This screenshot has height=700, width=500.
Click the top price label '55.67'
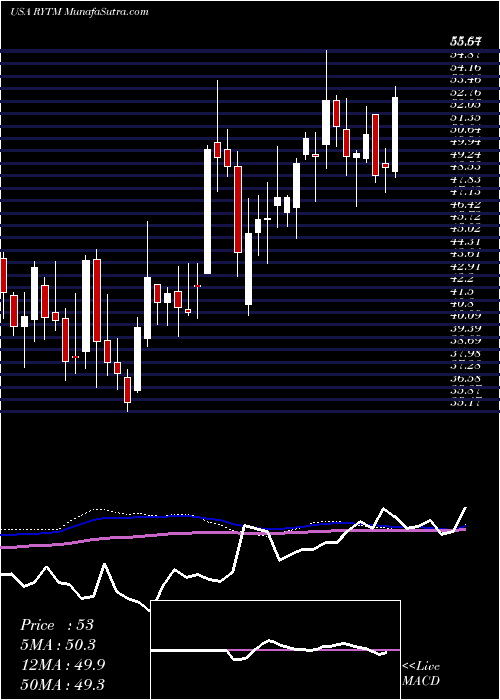click(x=466, y=42)
